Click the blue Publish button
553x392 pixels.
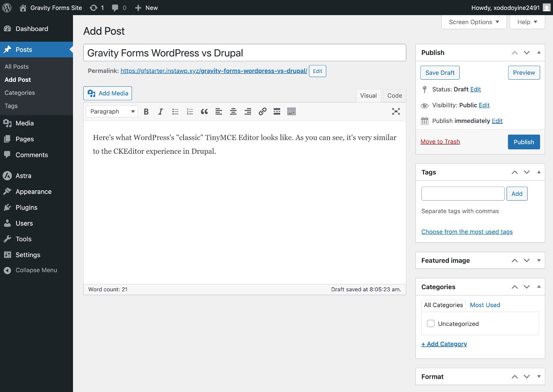coord(524,142)
